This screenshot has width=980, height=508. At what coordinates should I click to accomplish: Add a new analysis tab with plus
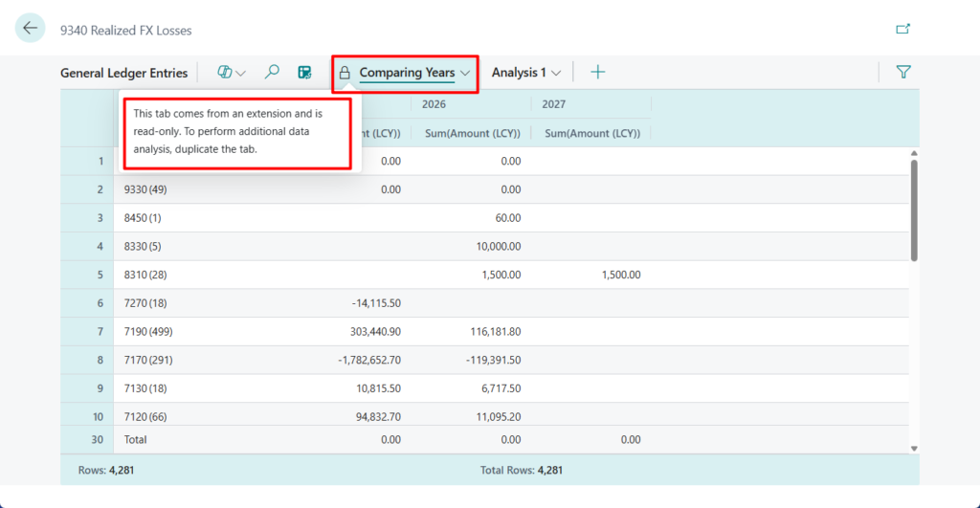tap(598, 72)
